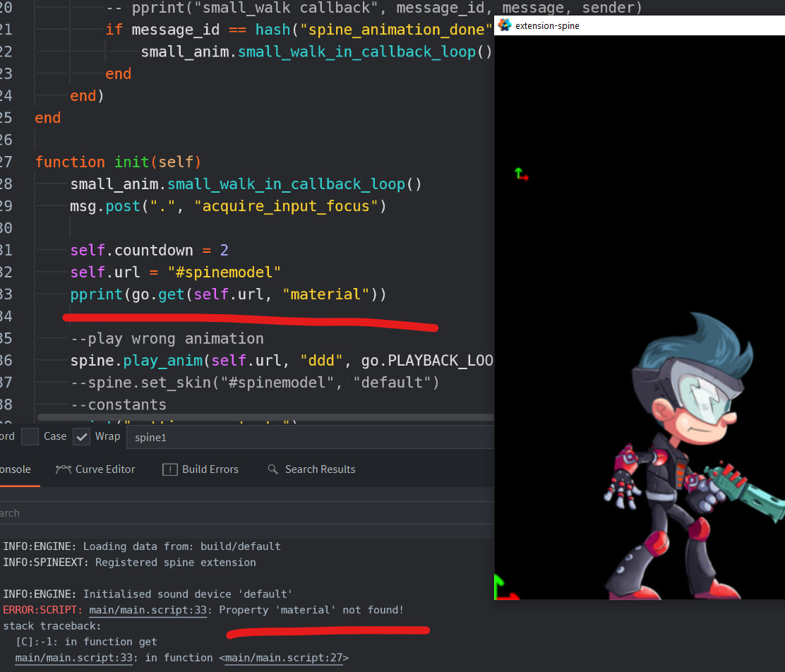Click the extension-spine window app icon
Screen dimensions: 785x672
(505, 25)
